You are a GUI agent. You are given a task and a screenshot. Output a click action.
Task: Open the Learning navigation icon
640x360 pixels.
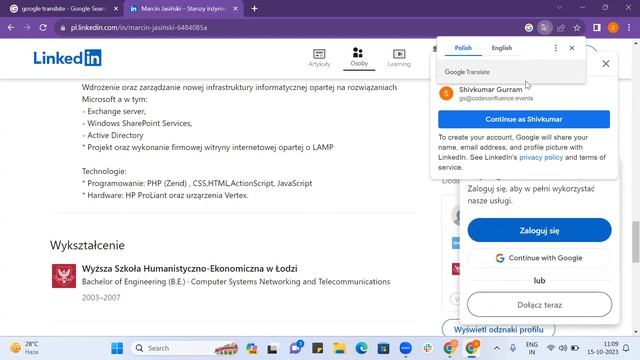[x=399, y=58]
